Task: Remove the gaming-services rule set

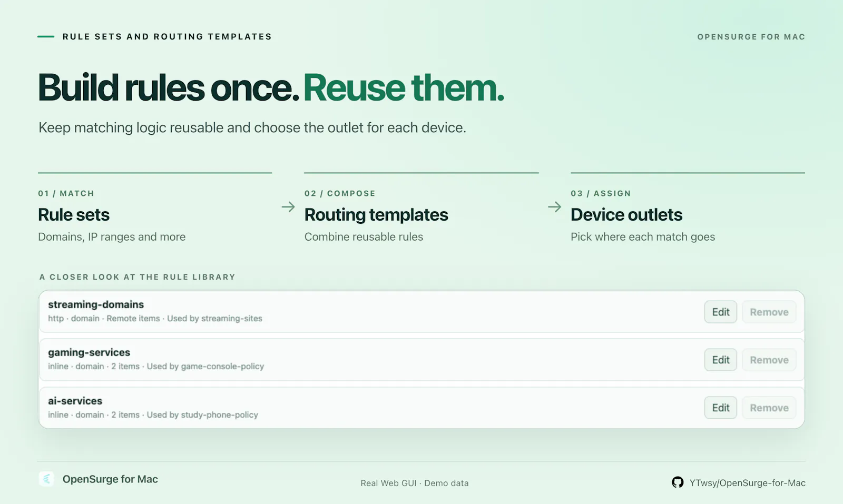Action: click(x=769, y=360)
